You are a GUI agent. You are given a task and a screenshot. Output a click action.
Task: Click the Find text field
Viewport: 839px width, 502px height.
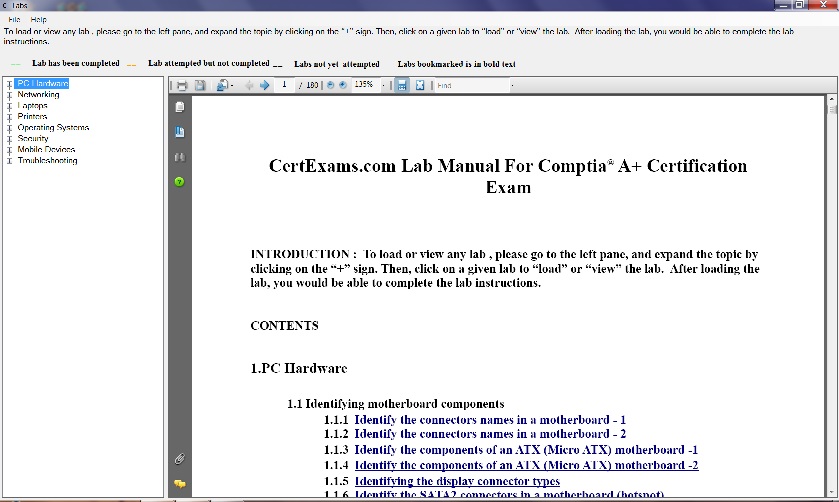pos(471,86)
